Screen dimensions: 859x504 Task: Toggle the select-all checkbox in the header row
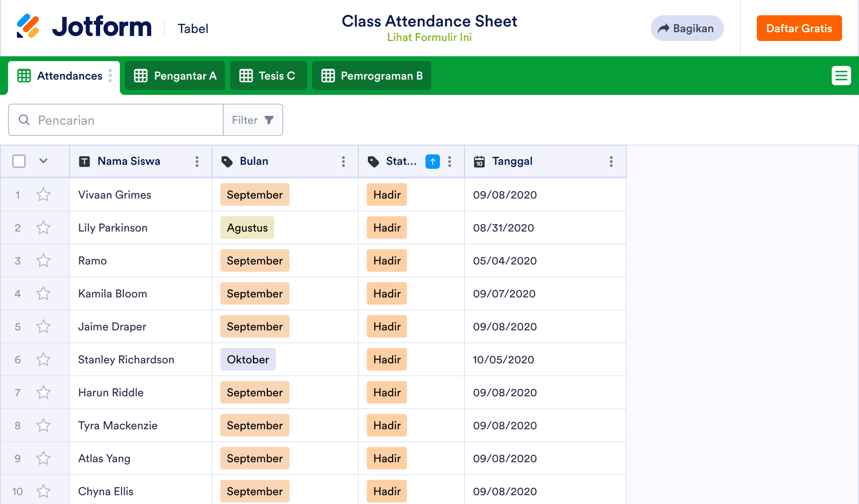click(x=18, y=161)
